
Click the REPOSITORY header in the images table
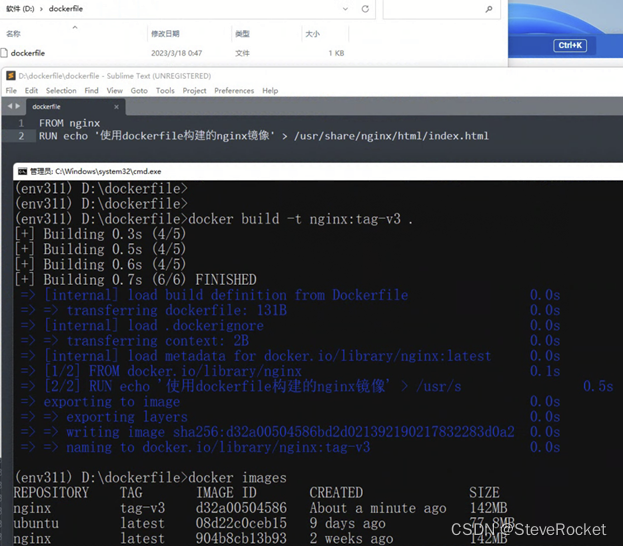coord(51,492)
